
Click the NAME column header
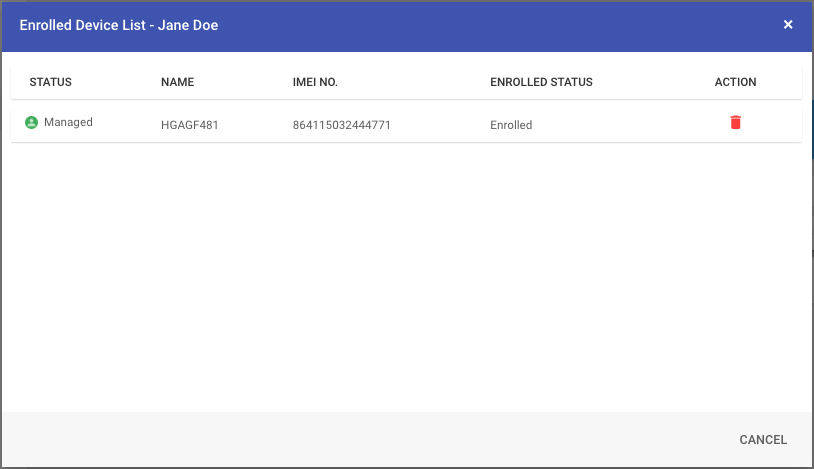tap(178, 82)
